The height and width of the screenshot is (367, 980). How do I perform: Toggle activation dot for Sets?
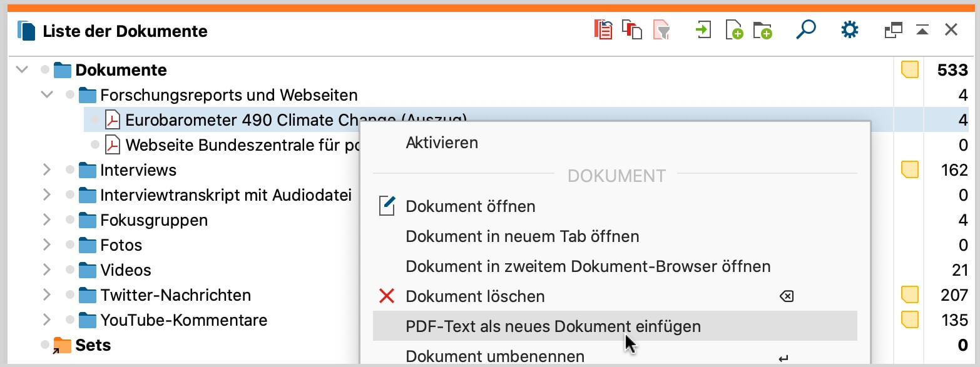(x=44, y=345)
